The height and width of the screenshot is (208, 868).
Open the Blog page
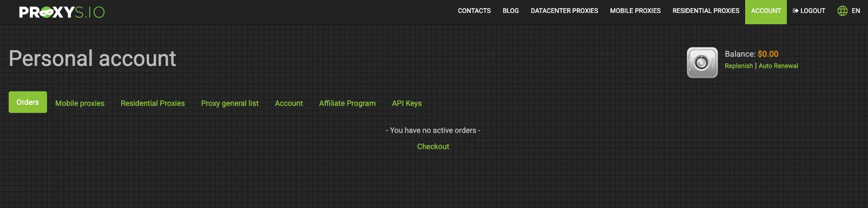511,11
